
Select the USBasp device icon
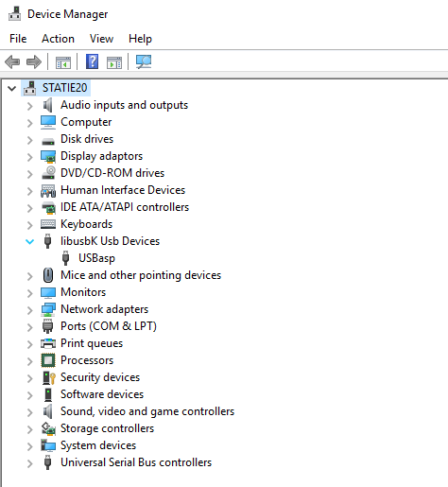click(x=65, y=258)
